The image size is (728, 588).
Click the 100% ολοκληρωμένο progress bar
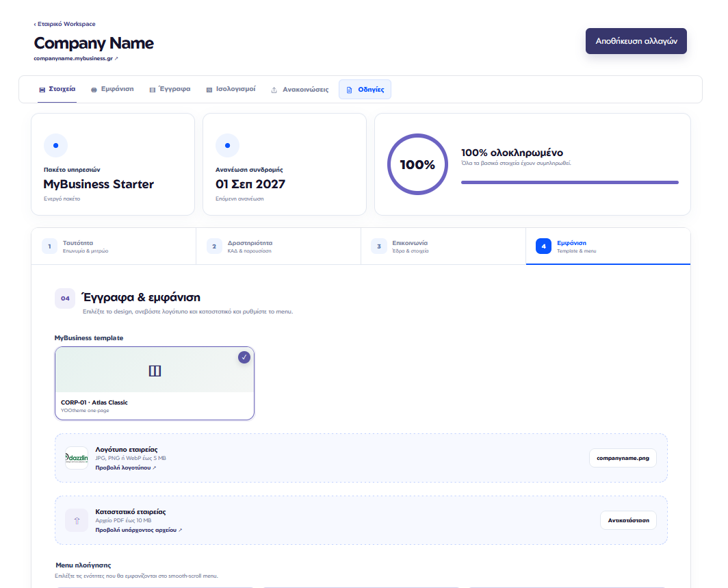point(570,183)
